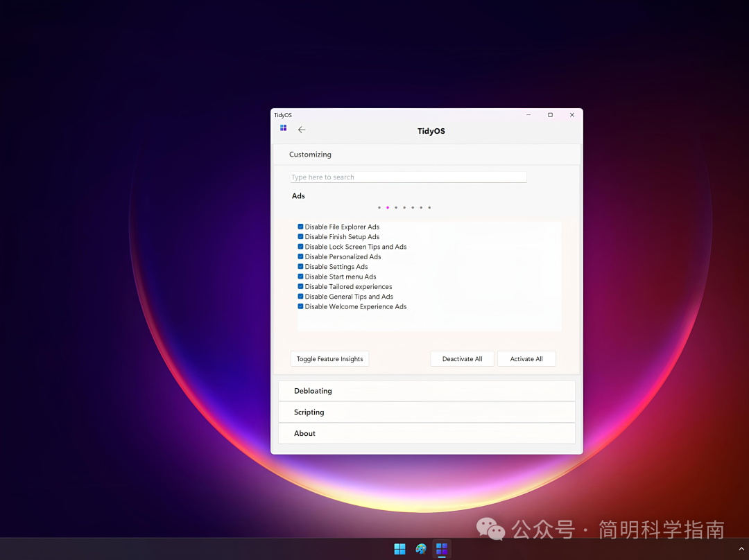The image size is (749, 560).
Task: Toggle Disable Start menu Ads checkbox
Action: click(301, 277)
